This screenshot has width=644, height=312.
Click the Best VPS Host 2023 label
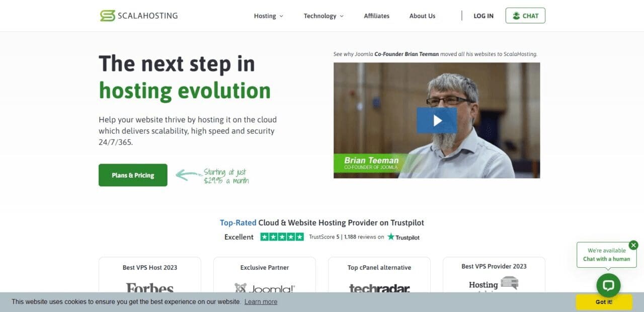click(x=150, y=268)
